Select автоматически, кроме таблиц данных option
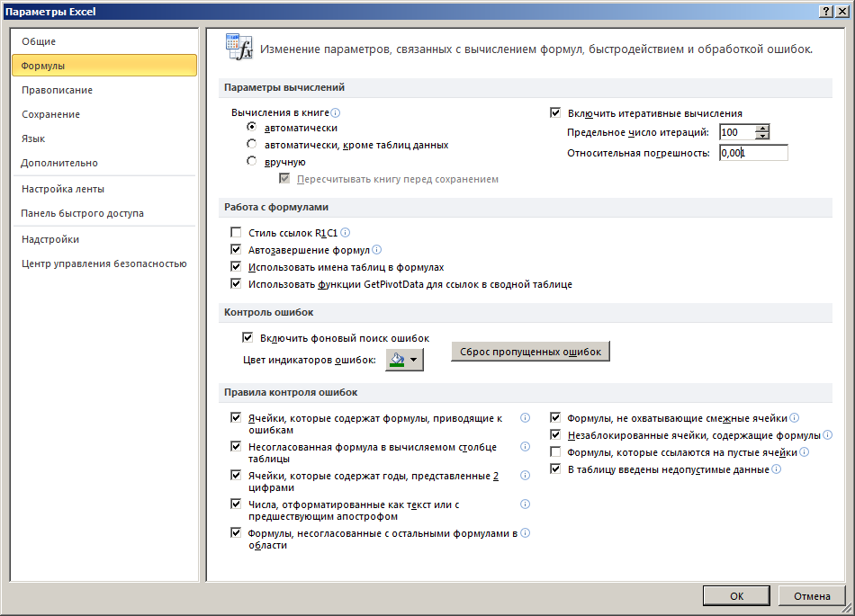 pyautogui.click(x=251, y=144)
